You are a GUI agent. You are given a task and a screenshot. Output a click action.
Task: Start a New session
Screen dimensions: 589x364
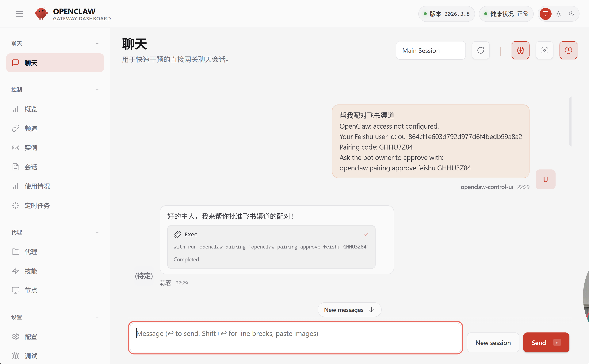coord(493,342)
